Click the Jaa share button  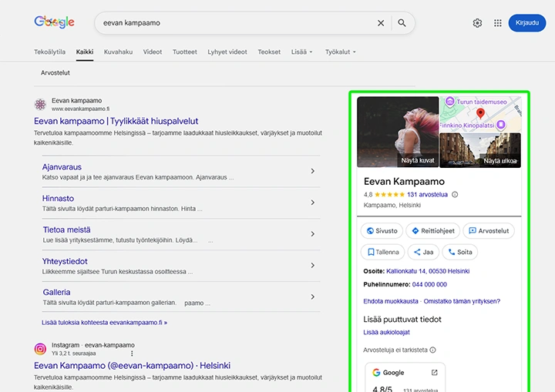click(423, 252)
